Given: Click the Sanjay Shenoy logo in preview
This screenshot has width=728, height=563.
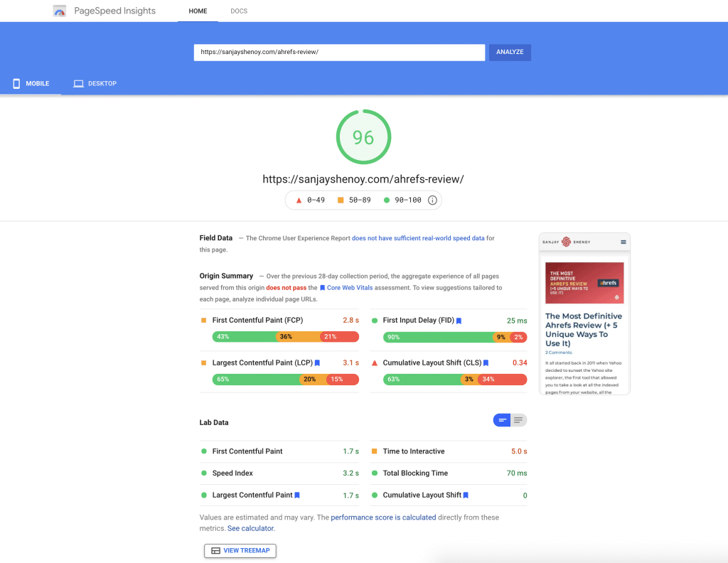Looking at the screenshot, I should pos(567,242).
